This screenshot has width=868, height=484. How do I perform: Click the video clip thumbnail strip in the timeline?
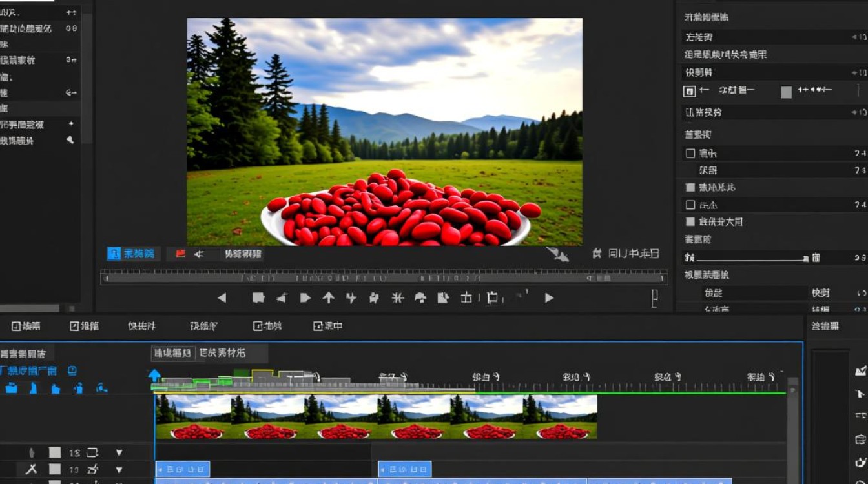[377, 417]
